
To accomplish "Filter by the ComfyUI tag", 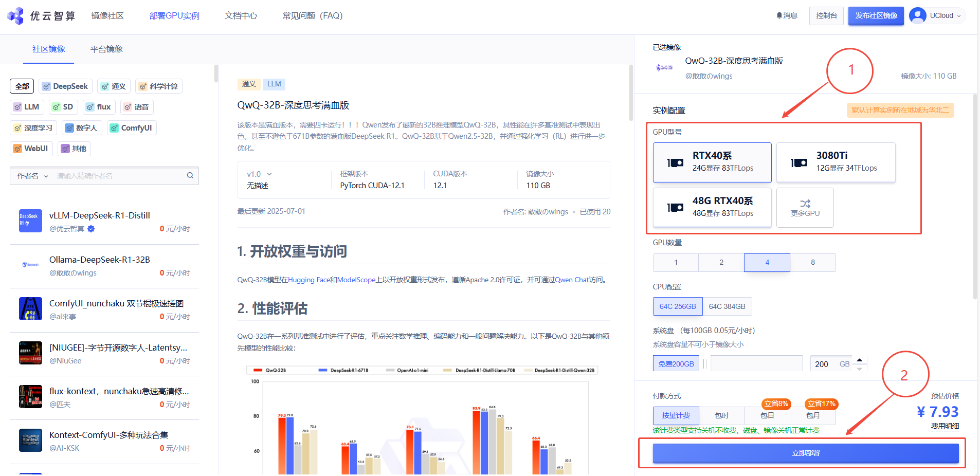I will pyautogui.click(x=131, y=128).
